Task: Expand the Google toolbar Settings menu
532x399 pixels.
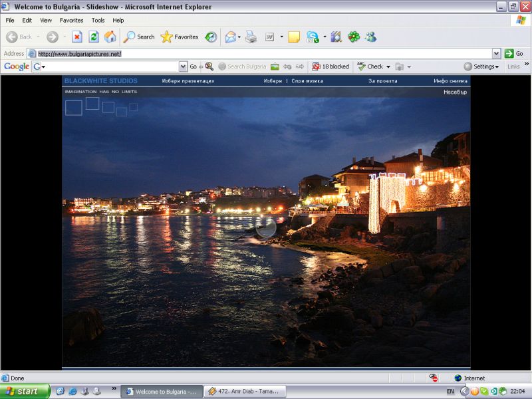Action: pos(481,66)
